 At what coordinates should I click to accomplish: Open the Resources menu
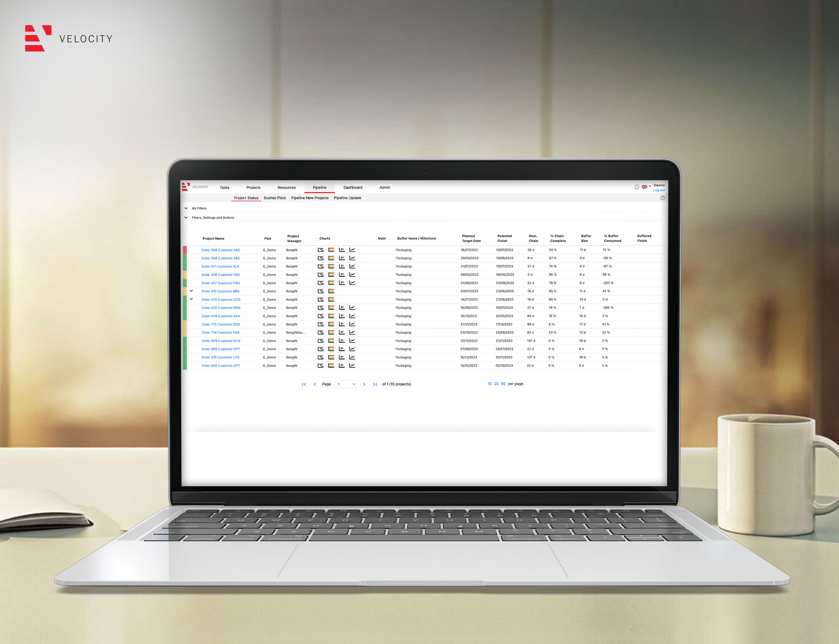287,187
